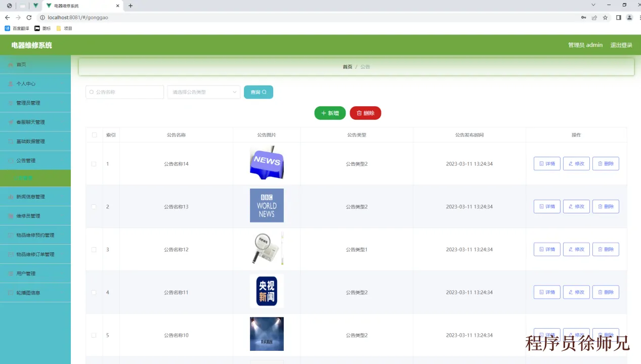Expand 管理员管理 in the sidebar
This screenshot has width=641, height=364.
pos(35,103)
